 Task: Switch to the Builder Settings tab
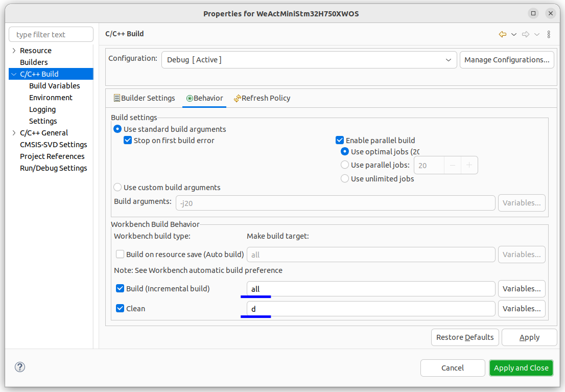point(144,98)
